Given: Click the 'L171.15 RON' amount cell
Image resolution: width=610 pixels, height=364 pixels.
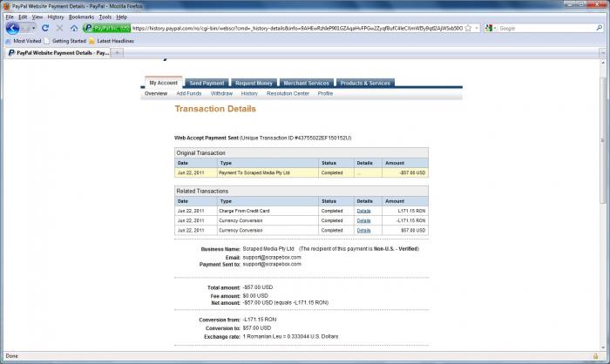Looking at the screenshot, I should tap(405, 211).
